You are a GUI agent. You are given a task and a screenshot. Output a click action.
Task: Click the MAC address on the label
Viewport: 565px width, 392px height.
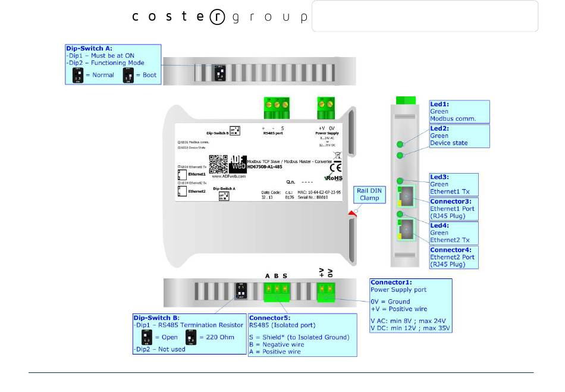point(319,192)
